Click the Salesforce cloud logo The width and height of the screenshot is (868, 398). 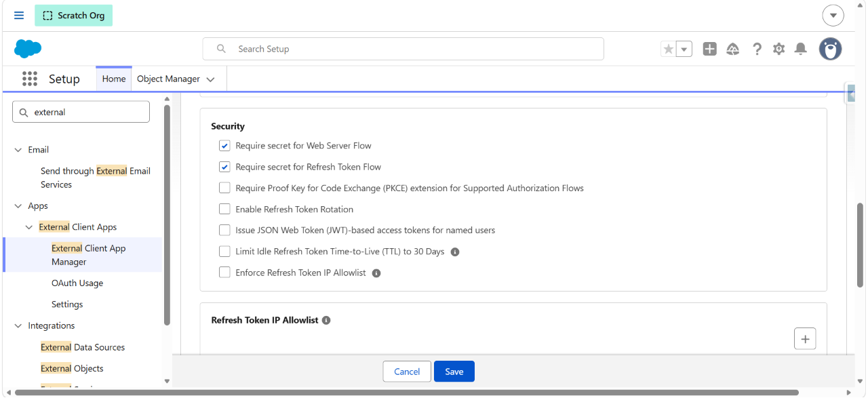[28, 49]
